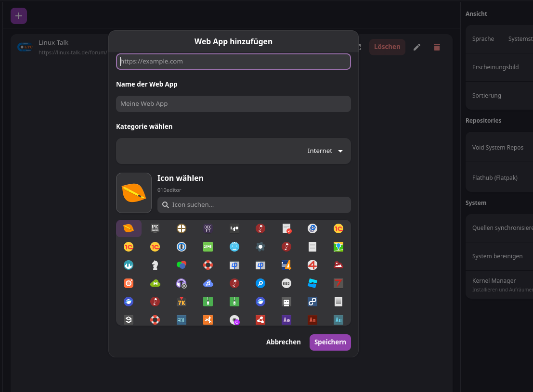The height and width of the screenshot is (392, 533).
Task: Open Sprache setting in the sidebar
Action: [x=500, y=39]
